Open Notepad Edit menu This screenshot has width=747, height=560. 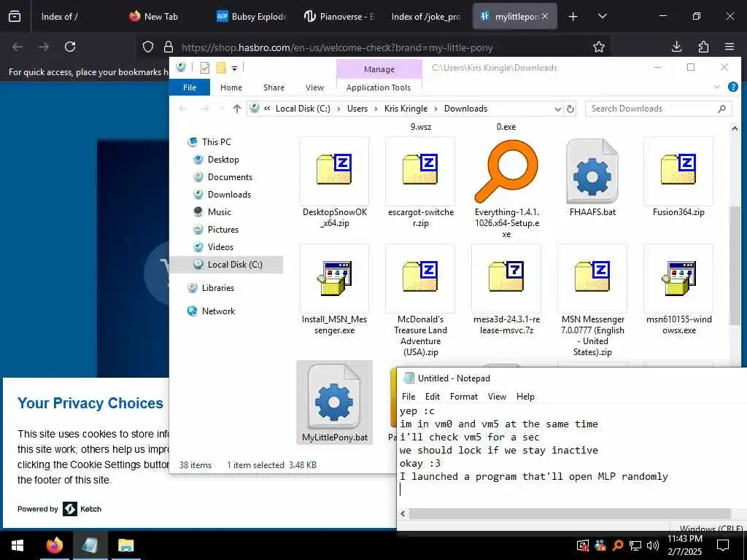pos(432,396)
